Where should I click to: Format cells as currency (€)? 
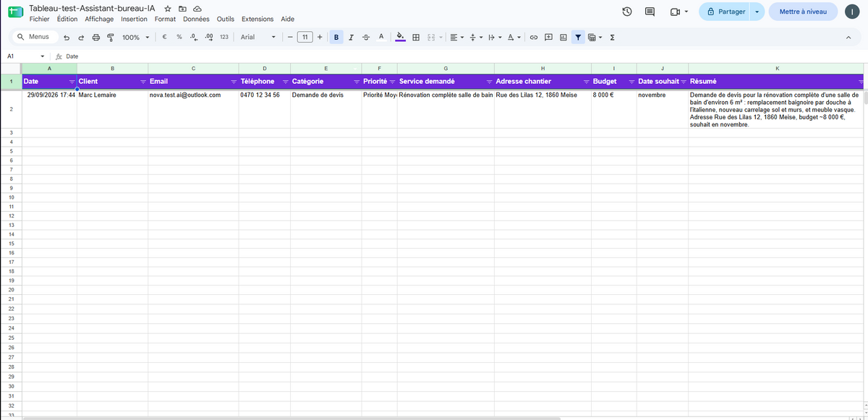tap(165, 37)
